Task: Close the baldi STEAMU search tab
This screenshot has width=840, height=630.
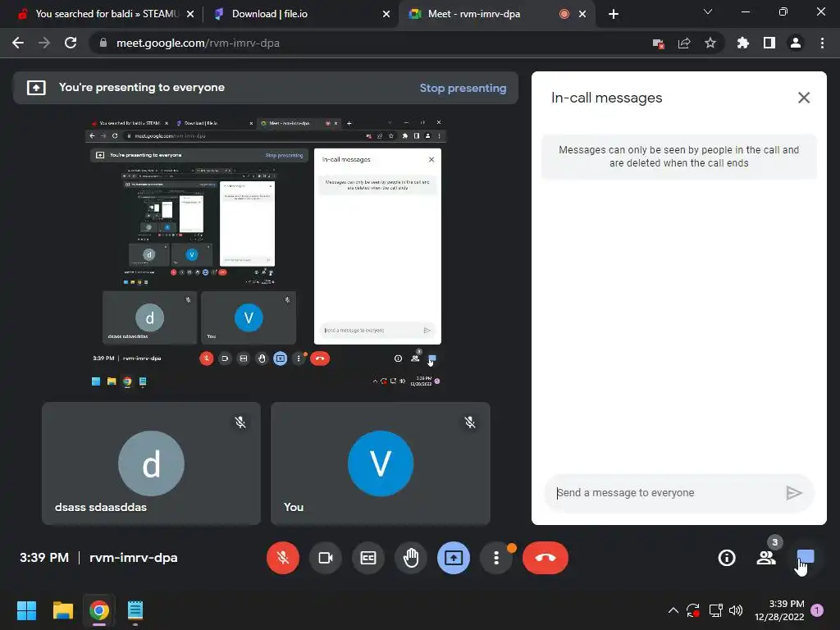Action: 190,14
